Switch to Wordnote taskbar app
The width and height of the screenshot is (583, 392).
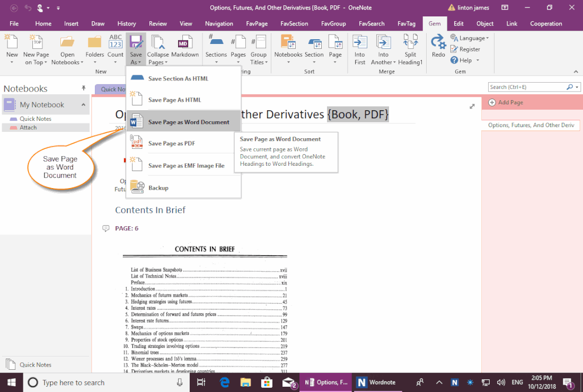tap(377, 382)
